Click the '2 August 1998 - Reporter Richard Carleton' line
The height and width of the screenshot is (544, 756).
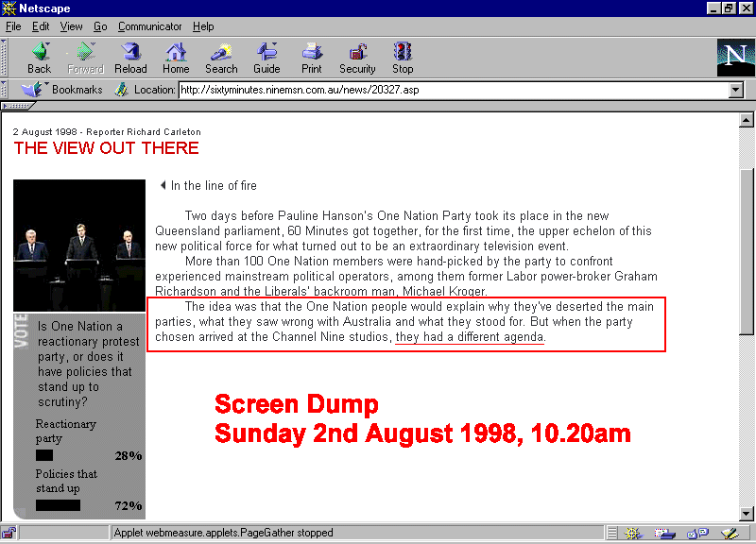107,132
